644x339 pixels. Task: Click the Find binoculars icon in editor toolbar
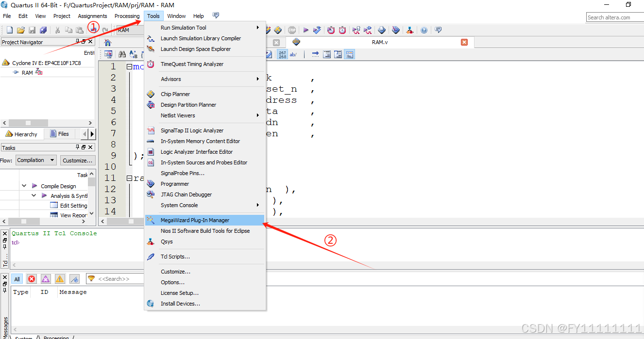point(122,54)
